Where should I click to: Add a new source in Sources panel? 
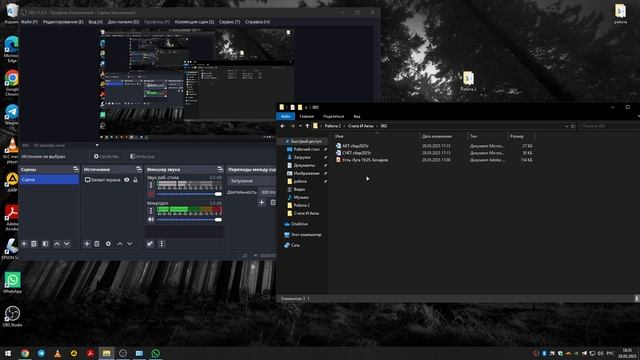coord(87,244)
